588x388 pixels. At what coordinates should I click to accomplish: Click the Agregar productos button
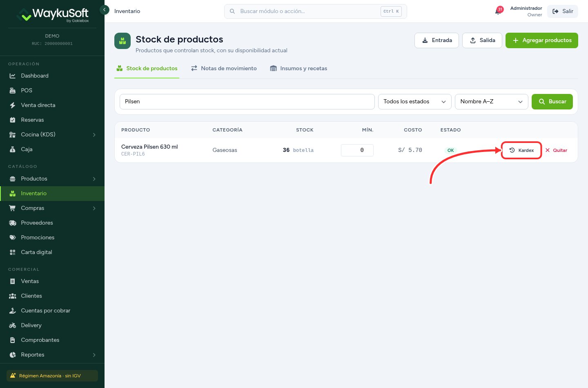[x=542, y=40]
